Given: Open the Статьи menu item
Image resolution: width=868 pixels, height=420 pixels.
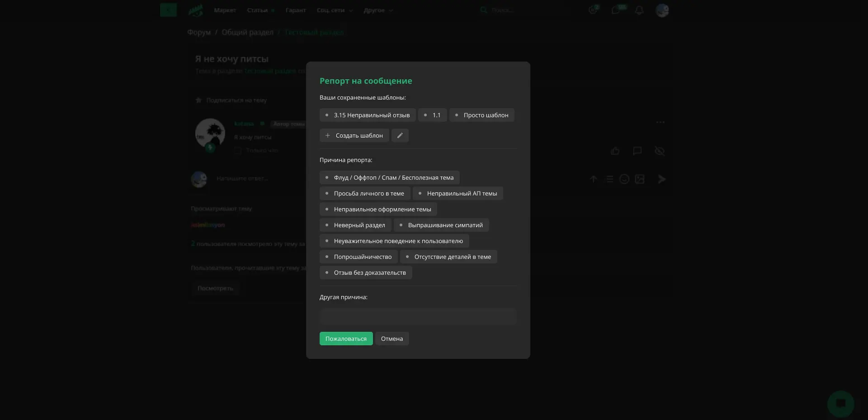Looking at the screenshot, I should coord(257,10).
